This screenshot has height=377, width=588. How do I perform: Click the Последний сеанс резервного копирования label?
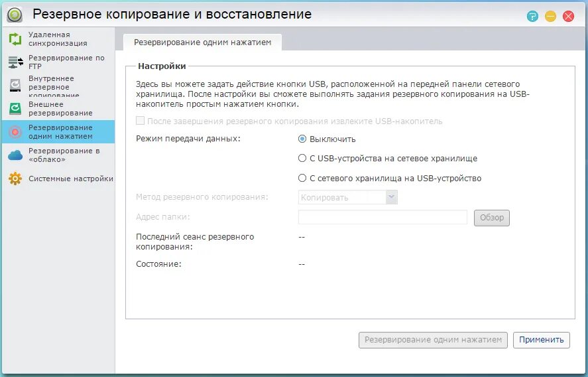click(x=195, y=242)
